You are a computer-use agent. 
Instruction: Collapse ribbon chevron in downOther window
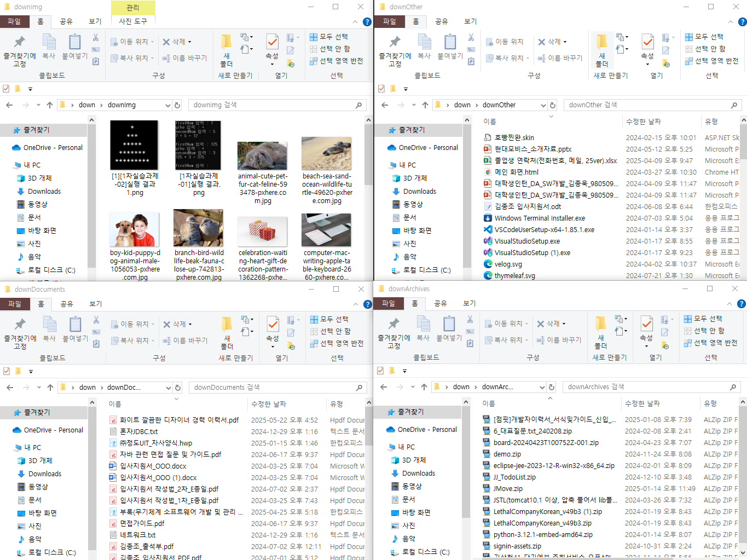coord(731,22)
